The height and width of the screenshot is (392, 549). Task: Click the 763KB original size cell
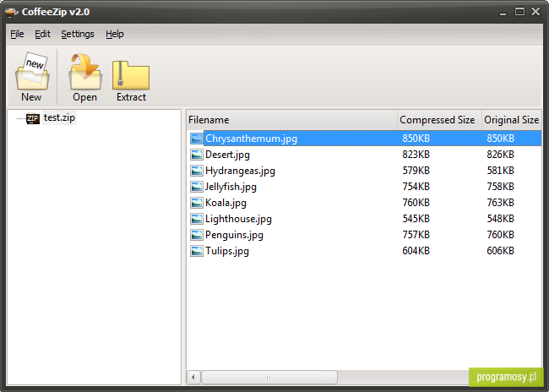[500, 203]
